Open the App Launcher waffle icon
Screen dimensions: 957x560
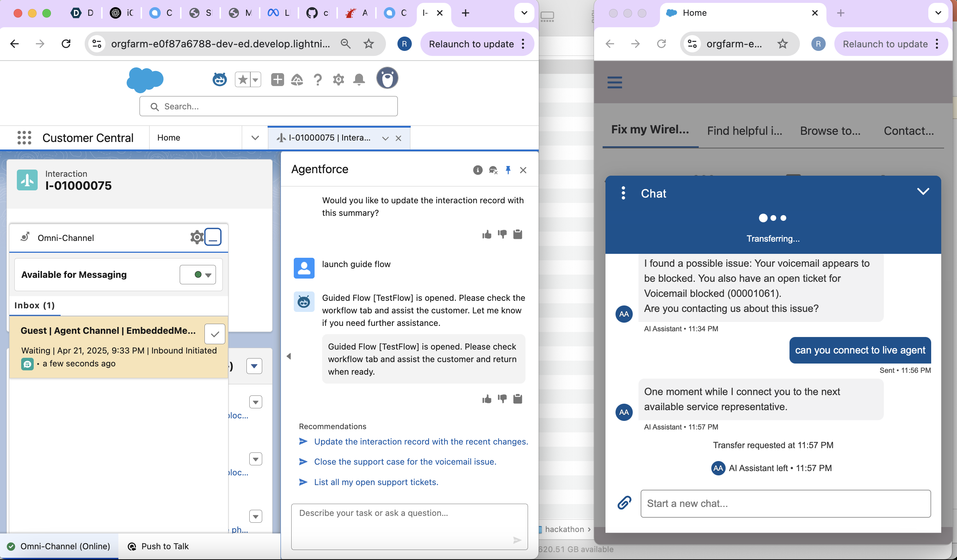point(24,137)
